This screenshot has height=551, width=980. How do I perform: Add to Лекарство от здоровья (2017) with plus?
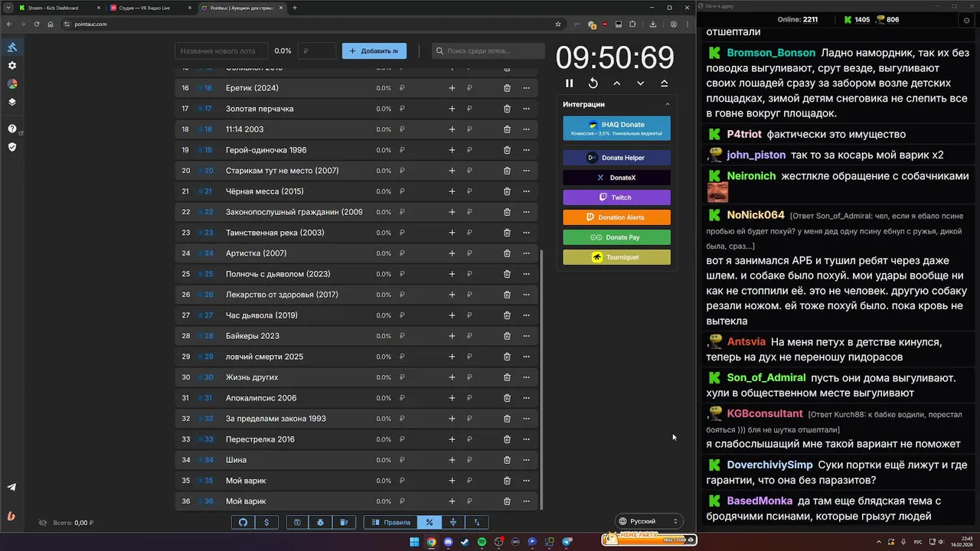[x=452, y=295]
